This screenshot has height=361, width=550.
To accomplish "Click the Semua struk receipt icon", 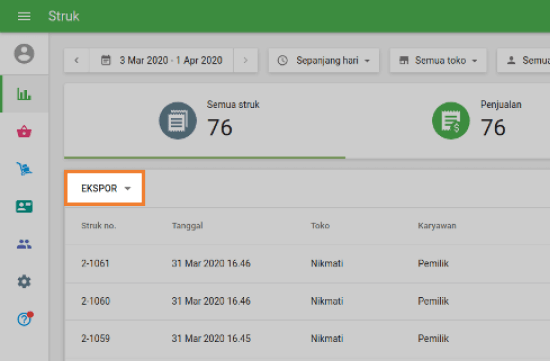I will click(x=178, y=121).
